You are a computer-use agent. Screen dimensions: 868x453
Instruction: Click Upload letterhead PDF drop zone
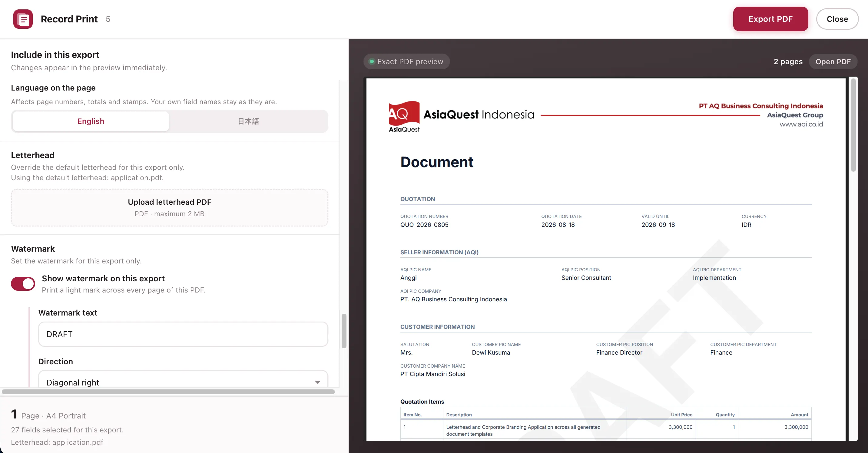170,207
